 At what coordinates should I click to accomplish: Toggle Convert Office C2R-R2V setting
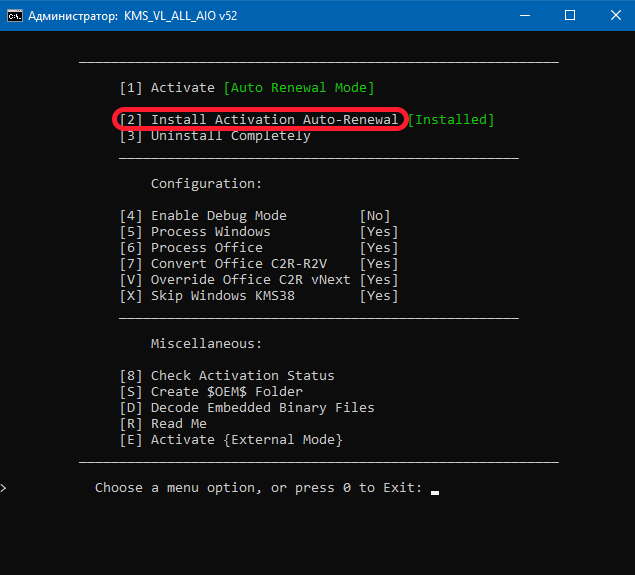point(258,264)
